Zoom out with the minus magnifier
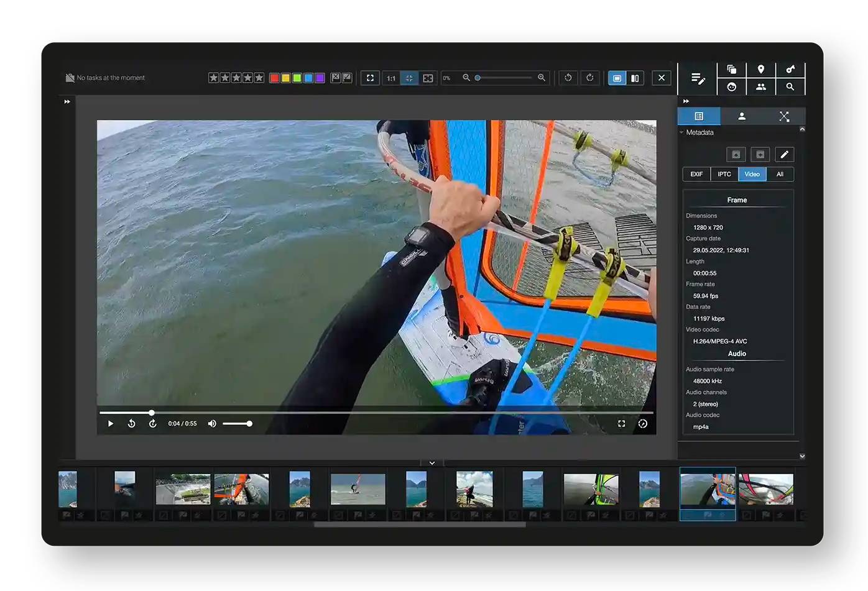This screenshot has height=591, width=868. click(466, 78)
